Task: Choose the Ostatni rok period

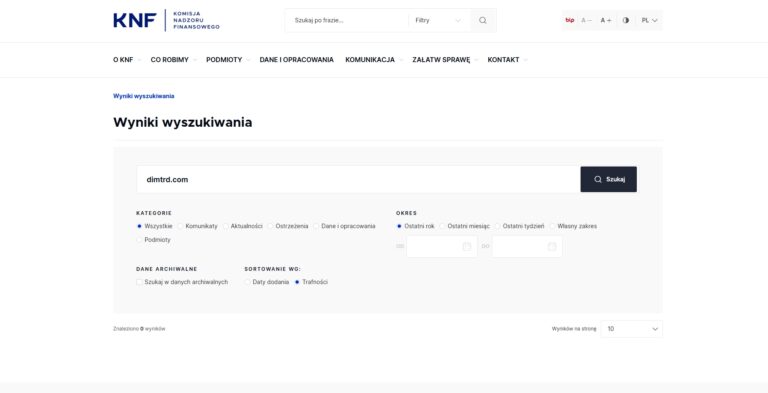Action: tap(399, 226)
